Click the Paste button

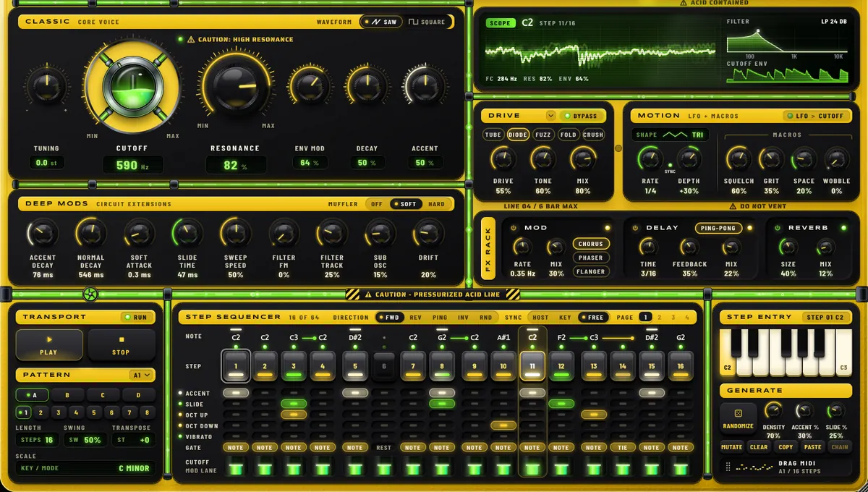pos(812,447)
